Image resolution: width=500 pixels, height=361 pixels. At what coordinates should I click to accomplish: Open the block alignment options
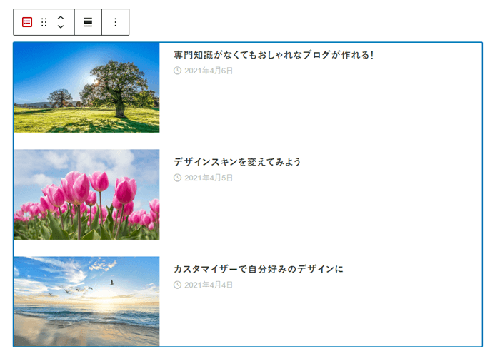click(88, 22)
